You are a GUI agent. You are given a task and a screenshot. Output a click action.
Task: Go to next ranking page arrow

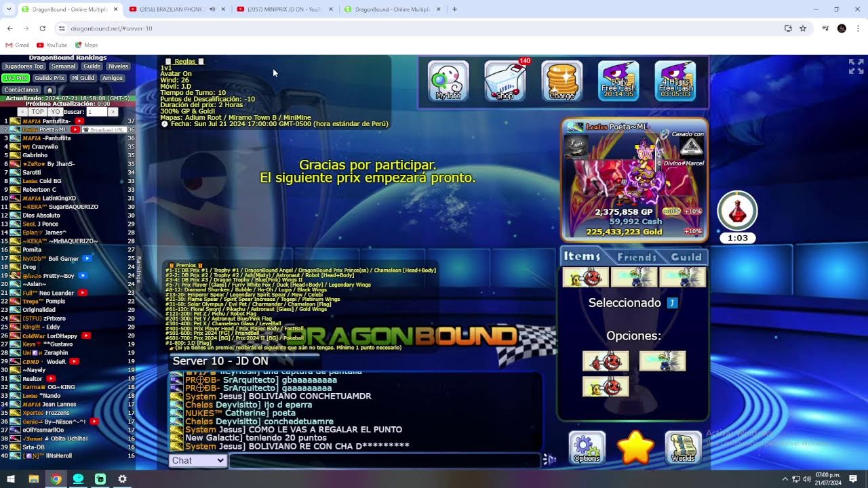tap(113, 112)
